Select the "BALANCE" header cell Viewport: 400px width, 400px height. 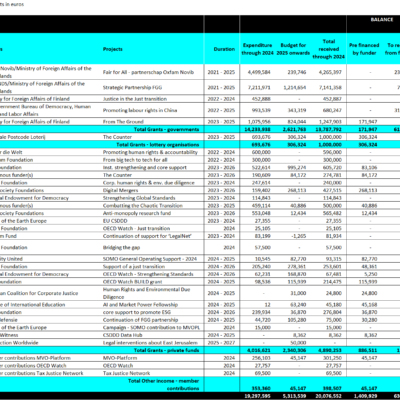(x=382, y=20)
